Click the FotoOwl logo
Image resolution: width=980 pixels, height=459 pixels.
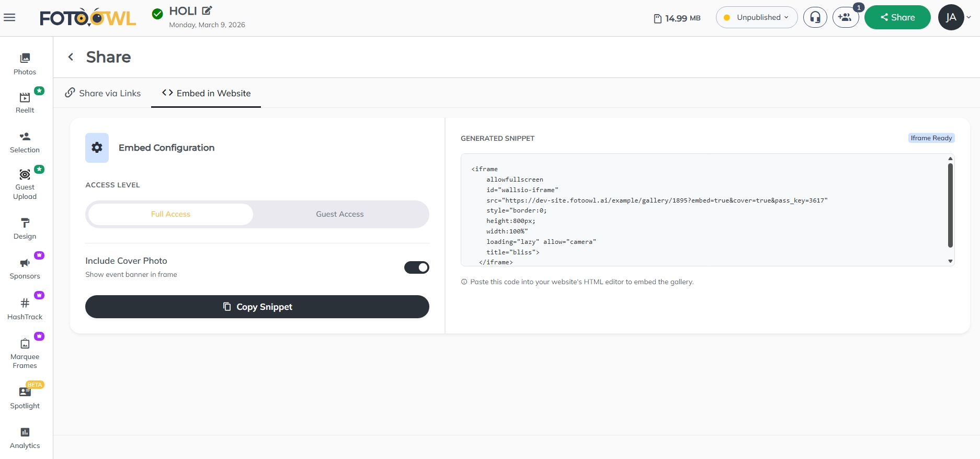pos(88,18)
